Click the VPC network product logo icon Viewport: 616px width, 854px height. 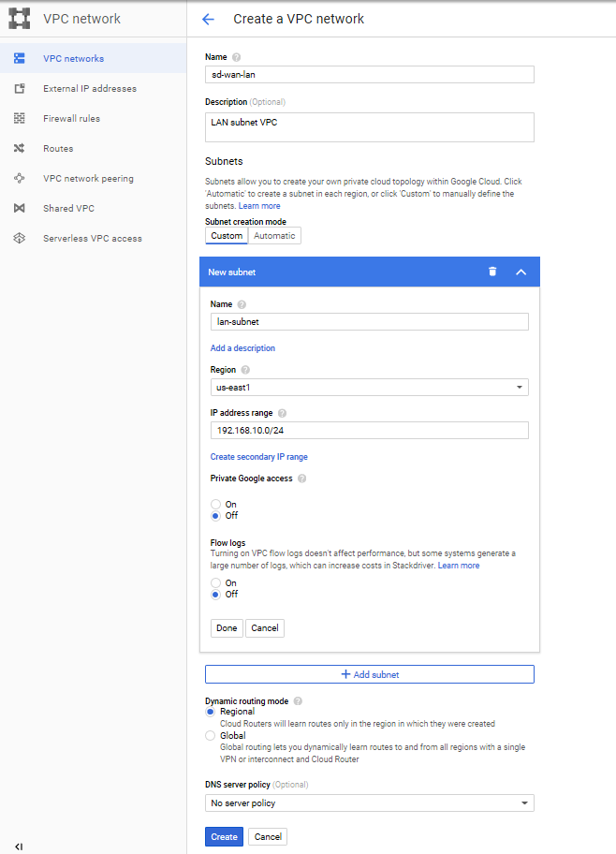pyautogui.click(x=19, y=19)
